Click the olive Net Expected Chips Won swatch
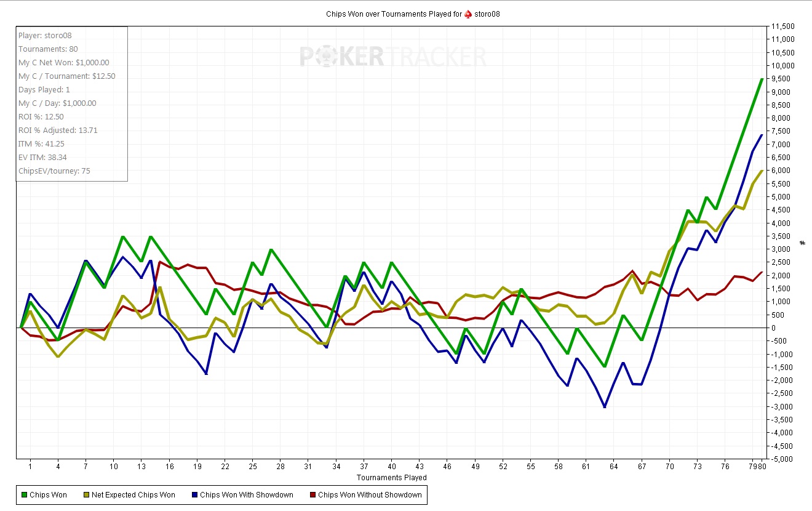This screenshot has height=511, width=812. (85, 495)
